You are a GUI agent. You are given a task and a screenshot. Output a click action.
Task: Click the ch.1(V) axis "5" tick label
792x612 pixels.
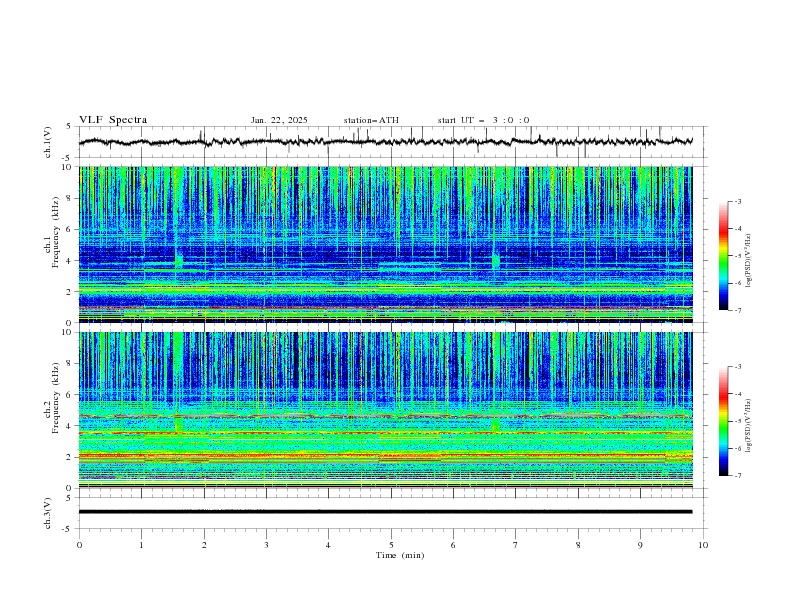coord(69,127)
